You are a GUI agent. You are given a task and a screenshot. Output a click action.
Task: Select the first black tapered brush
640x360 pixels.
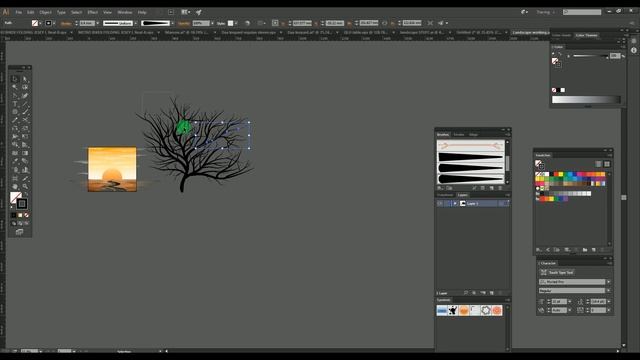coord(470,157)
